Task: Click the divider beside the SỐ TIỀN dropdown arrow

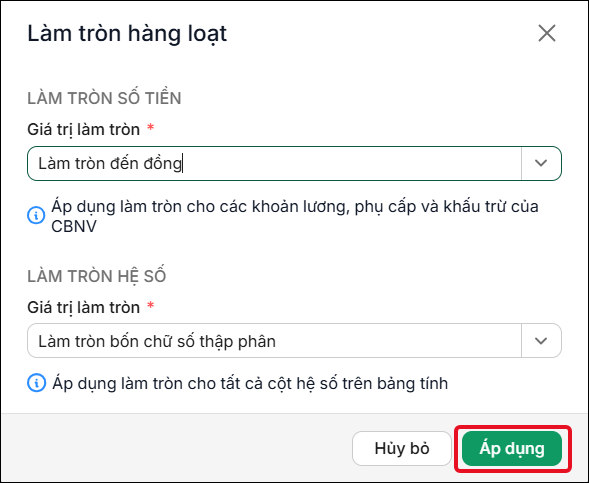Action: click(521, 163)
